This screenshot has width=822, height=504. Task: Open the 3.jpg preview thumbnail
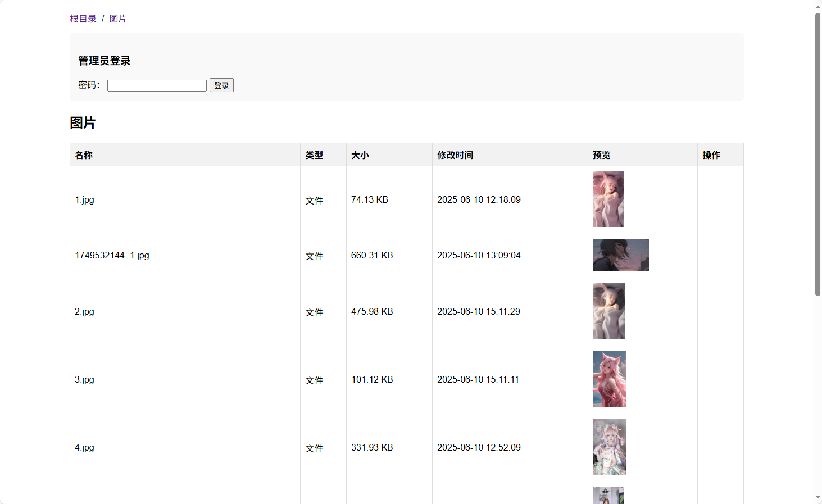[x=609, y=379]
